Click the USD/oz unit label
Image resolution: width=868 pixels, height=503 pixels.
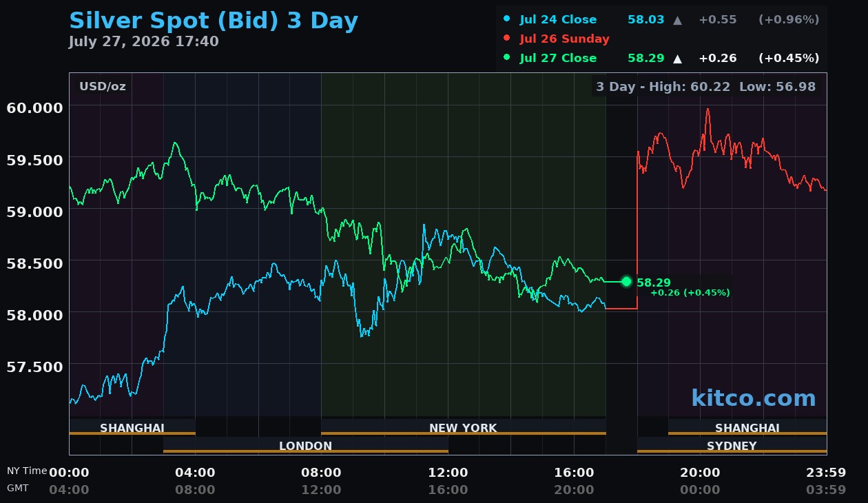click(103, 87)
